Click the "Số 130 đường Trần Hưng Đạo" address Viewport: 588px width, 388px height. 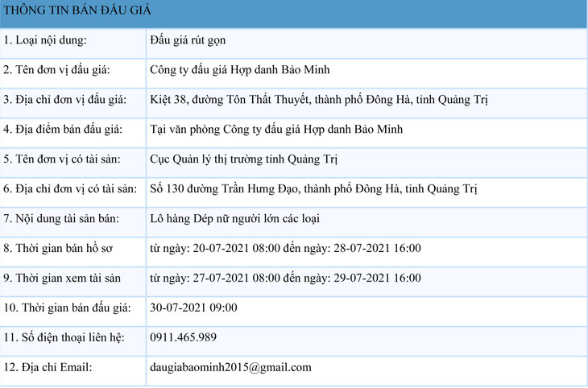pyautogui.click(x=314, y=188)
